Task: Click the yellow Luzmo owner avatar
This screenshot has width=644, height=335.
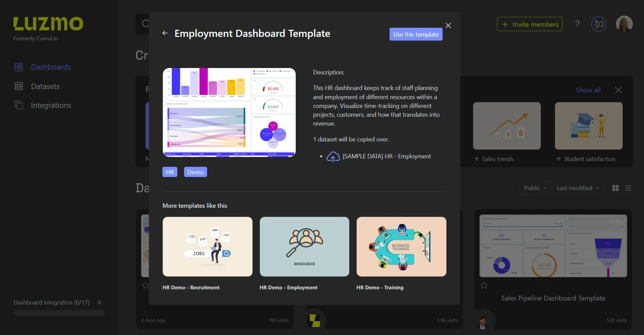Action: coord(314,320)
